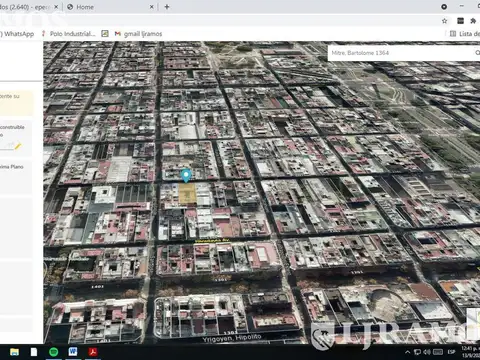The height and width of the screenshot is (360, 480).
Task: Close the Home tab
Action: tap(151, 7)
